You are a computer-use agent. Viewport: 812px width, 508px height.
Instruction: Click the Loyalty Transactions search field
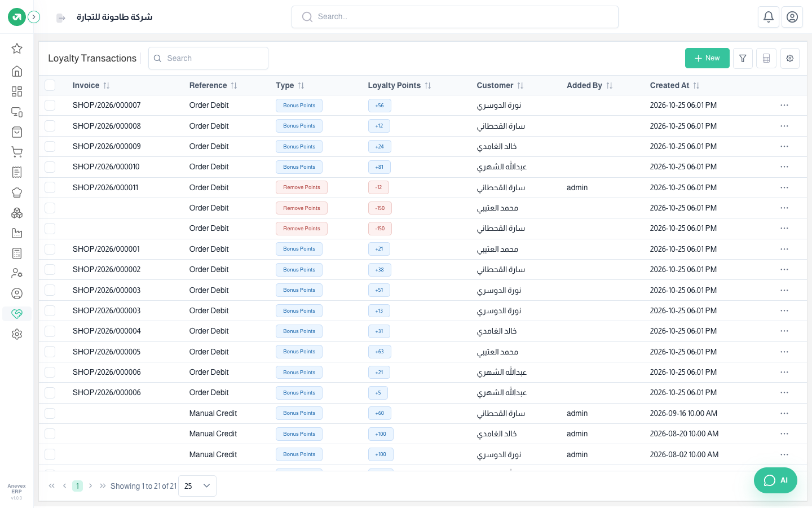[x=208, y=58]
